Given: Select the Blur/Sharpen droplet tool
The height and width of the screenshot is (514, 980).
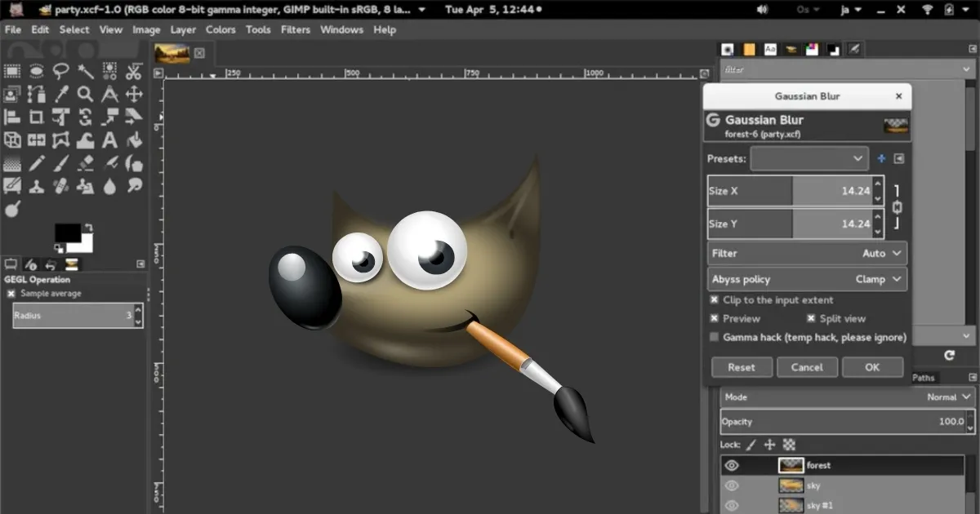Looking at the screenshot, I should pos(110,187).
